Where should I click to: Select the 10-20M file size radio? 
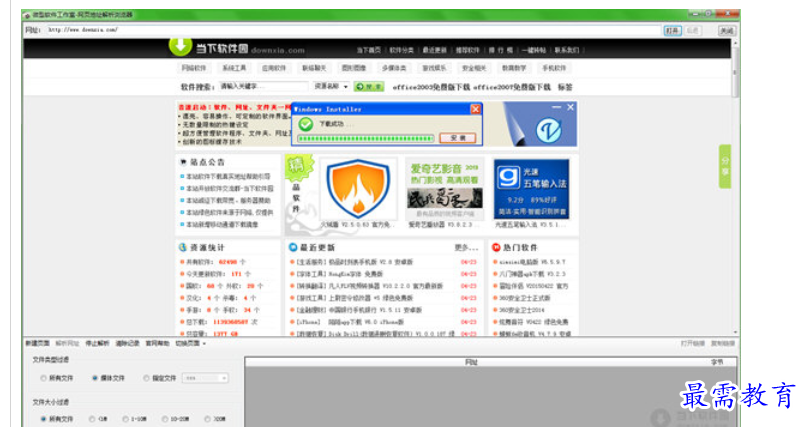click(165, 419)
